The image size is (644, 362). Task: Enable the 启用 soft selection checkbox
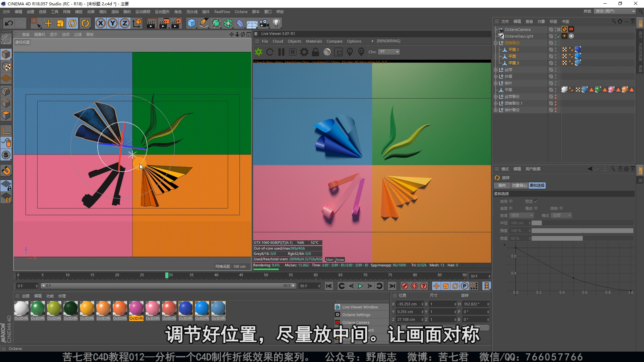pyautogui.click(x=511, y=201)
